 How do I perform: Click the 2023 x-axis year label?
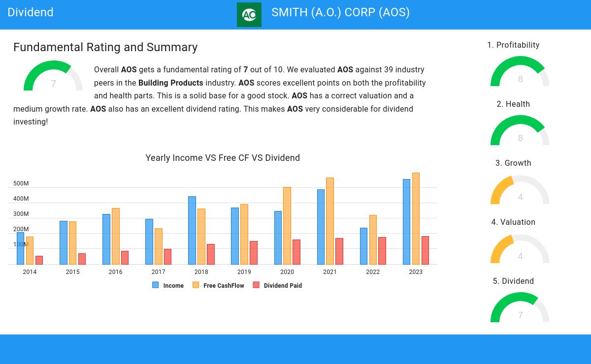[x=416, y=272]
